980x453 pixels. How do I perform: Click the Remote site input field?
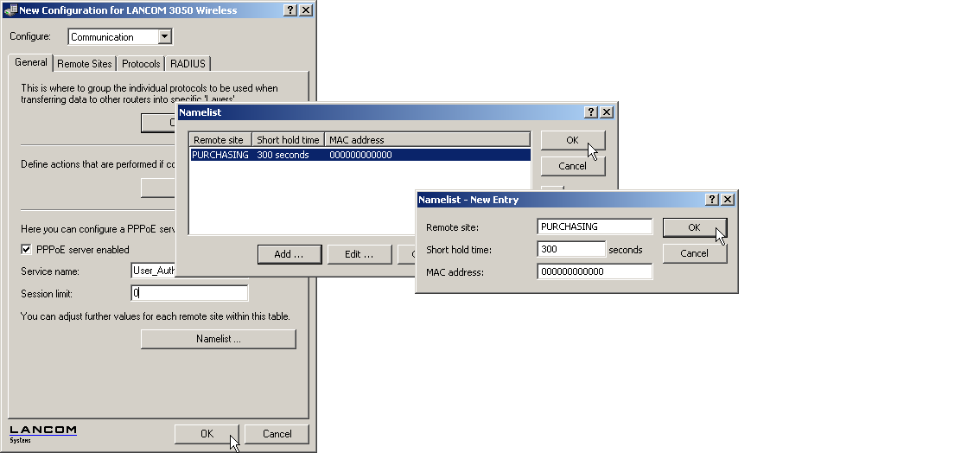point(594,226)
